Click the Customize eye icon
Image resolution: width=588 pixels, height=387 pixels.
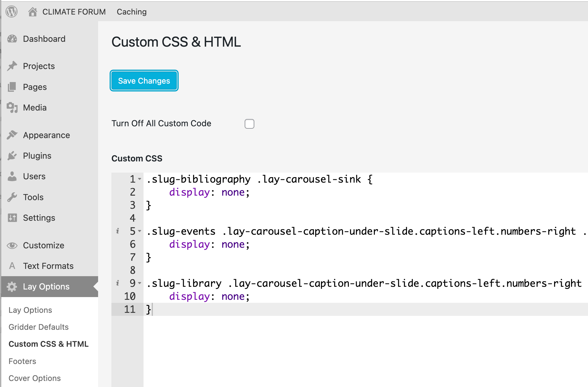click(x=12, y=245)
